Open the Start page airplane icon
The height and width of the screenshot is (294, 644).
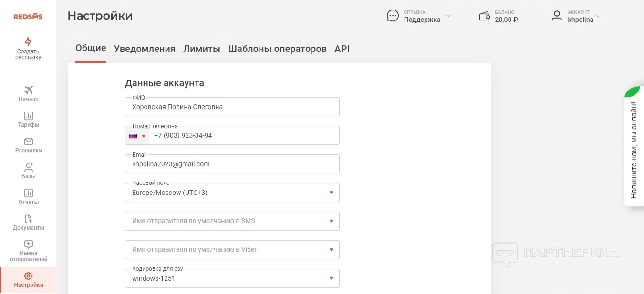(28, 90)
